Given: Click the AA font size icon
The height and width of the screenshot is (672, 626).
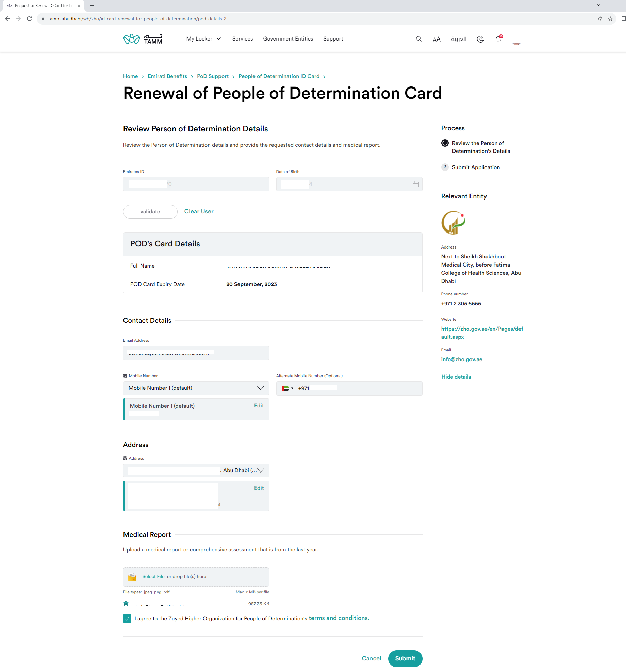Looking at the screenshot, I should click(x=436, y=39).
